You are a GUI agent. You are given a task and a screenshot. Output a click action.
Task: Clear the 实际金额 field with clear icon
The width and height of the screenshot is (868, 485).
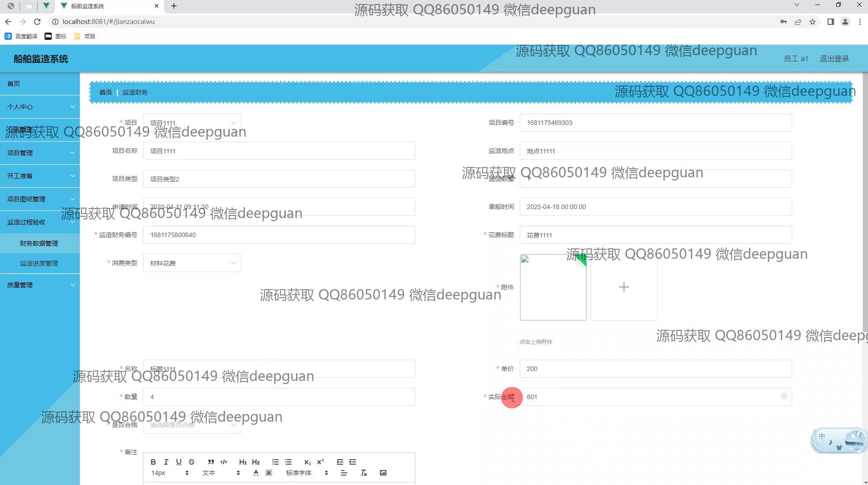pos(784,396)
